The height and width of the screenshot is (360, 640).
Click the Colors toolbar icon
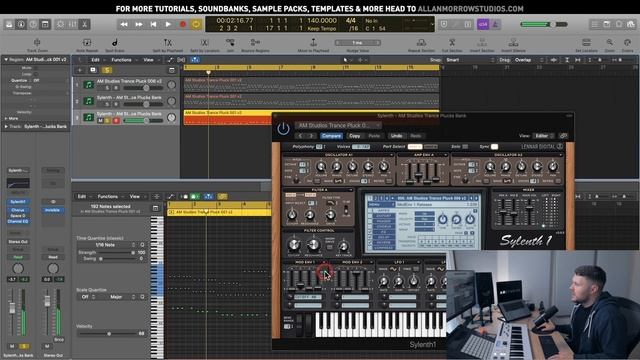pyautogui.click(x=627, y=42)
